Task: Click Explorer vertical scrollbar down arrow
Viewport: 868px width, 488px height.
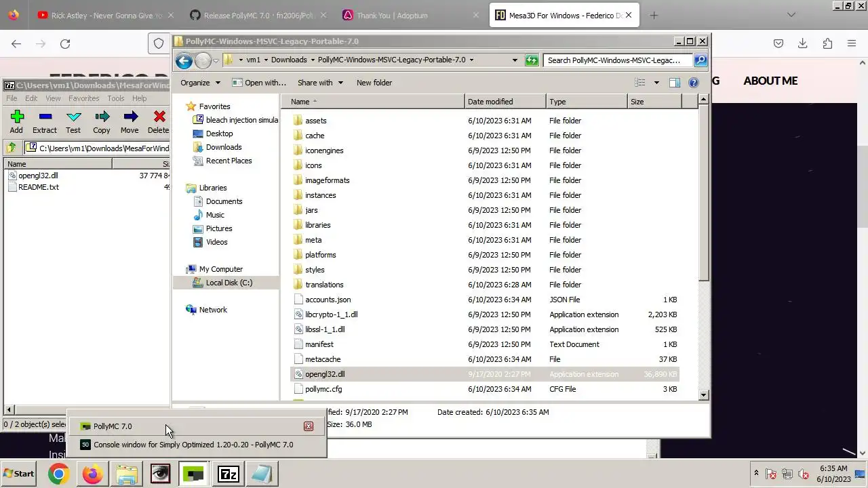Action: click(704, 394)
